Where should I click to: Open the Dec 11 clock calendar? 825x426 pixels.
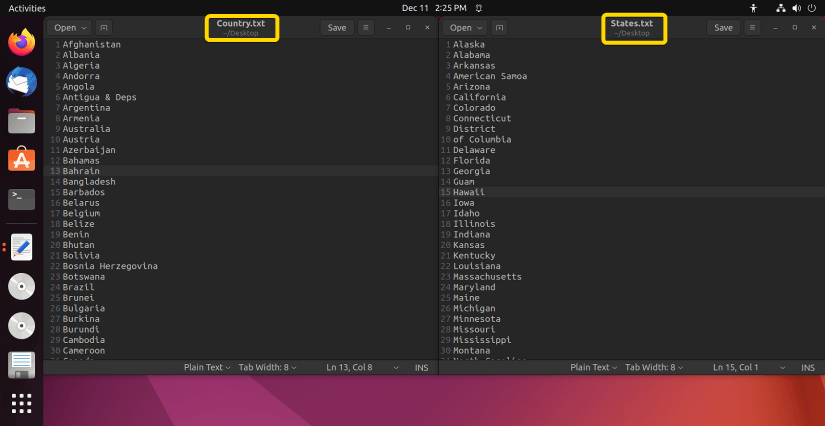point(434,8)
